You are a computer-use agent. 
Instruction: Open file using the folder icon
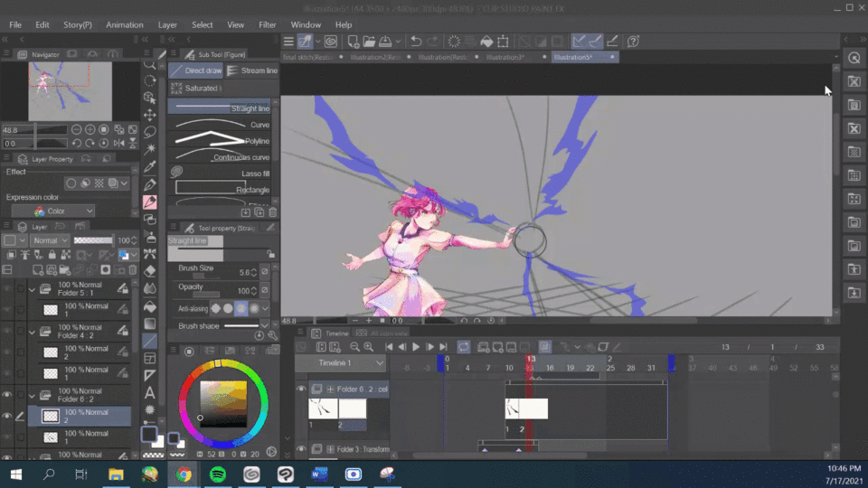[369, 42]
